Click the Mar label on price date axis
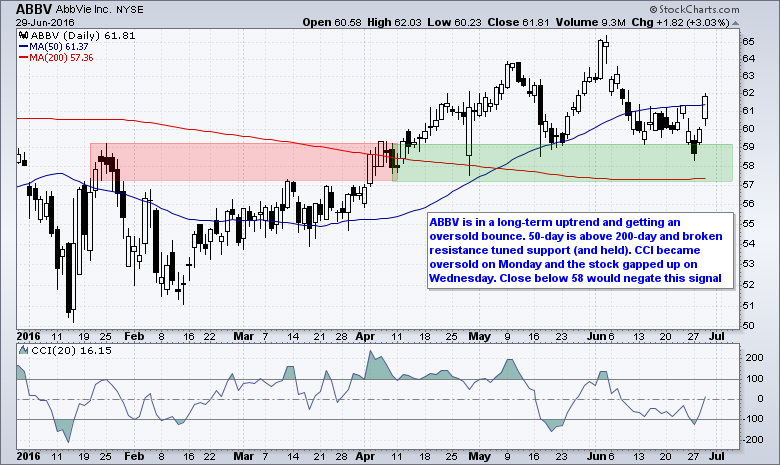This screenshot has width=780, height=465. click(x=244, y=337)
